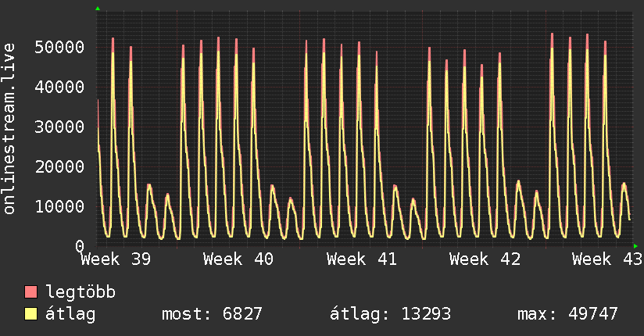Viewport: 644px width, 336px height.
Task: Click the 0 y-axis tick label
Action: pyautogui.click(x=80, y=246)
